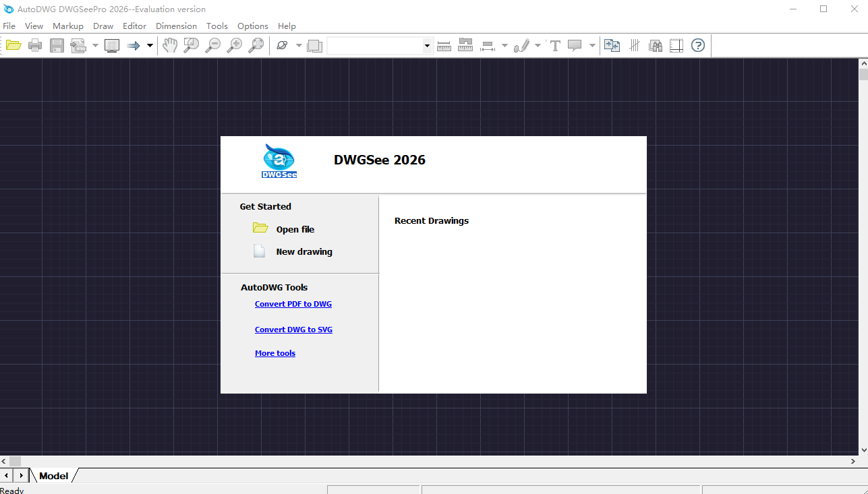Viewport: 868px width, 494px height.
Task: Click the open file folder toolbar icon
Action: coord(13,46)
